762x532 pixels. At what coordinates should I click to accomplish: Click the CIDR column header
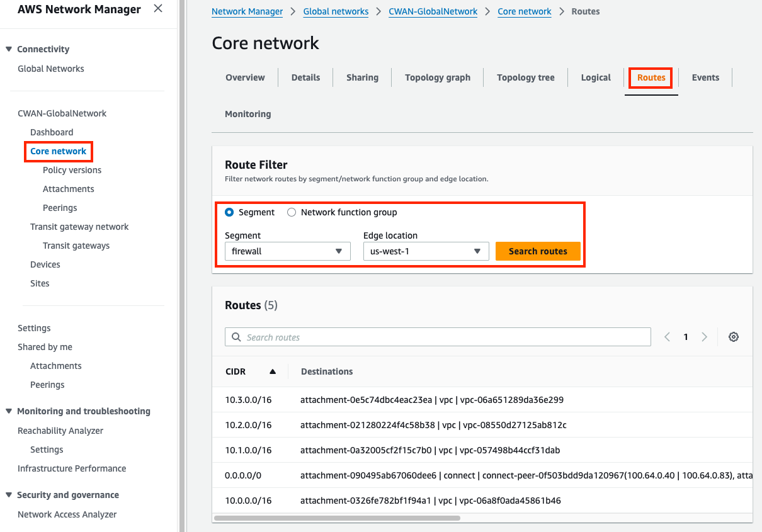point(236,371)
